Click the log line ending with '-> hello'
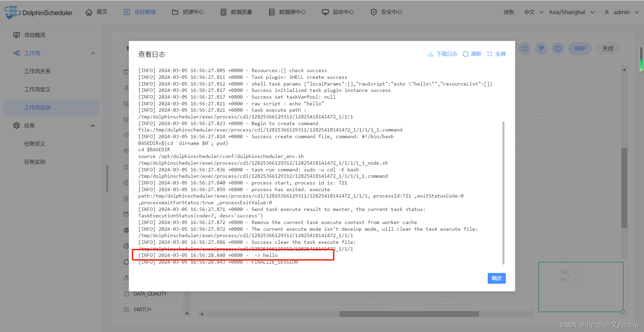This screenshot has width=644, height=332. pos(208,255)
